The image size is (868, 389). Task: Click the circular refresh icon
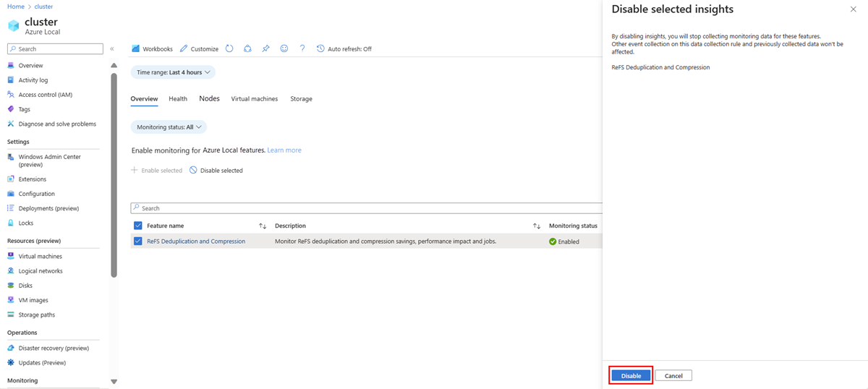pyautogui.click(x=229, y=49)
